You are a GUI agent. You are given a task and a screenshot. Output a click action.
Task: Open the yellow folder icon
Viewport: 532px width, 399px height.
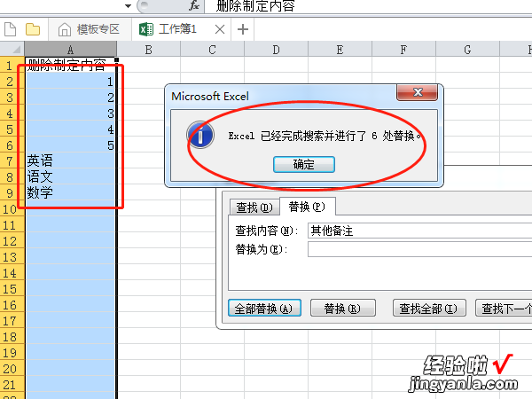pyautogui.click(x=33, y=29)
